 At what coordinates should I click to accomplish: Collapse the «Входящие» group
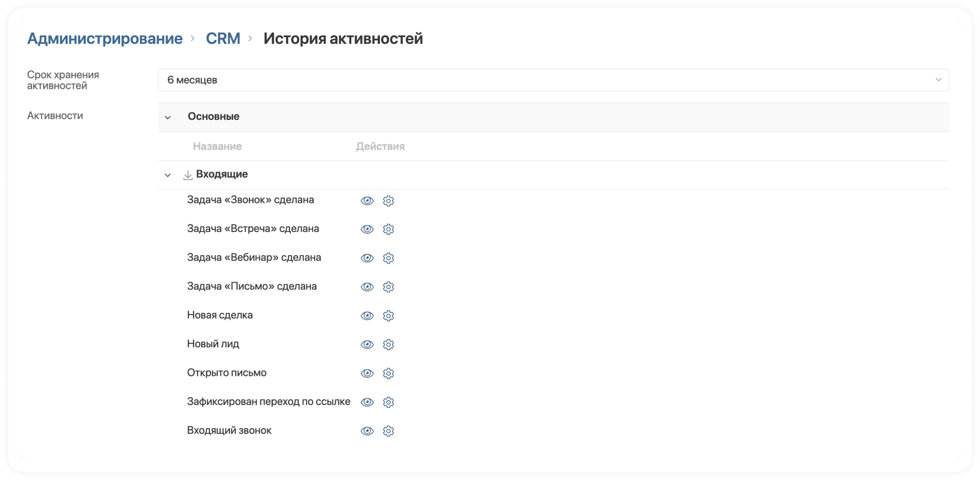tap(168, 174)
